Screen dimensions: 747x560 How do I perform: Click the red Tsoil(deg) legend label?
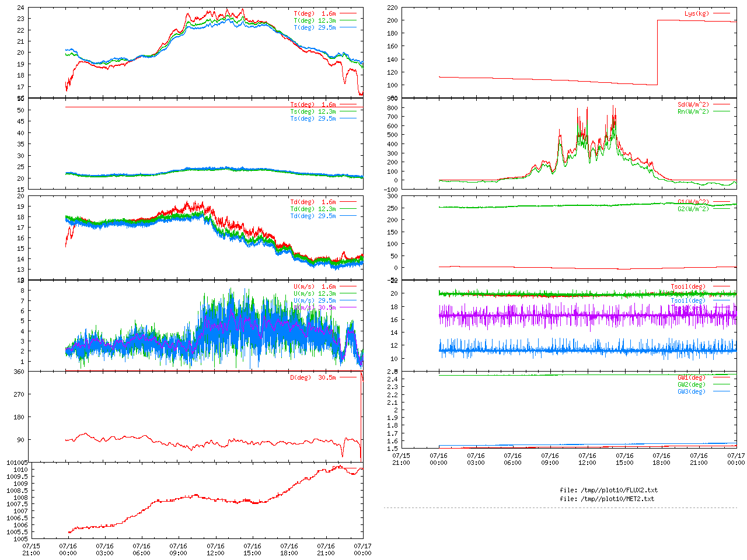[688, 287]
